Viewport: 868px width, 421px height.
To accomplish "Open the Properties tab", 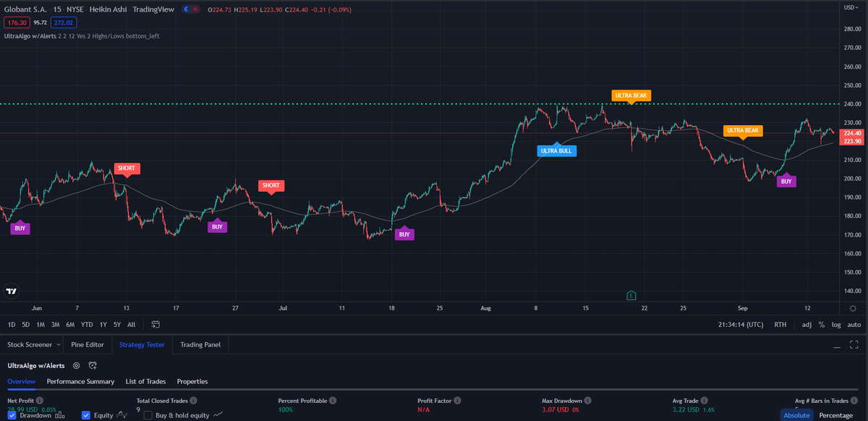I will pyautogui.click(x=192, y=381).
